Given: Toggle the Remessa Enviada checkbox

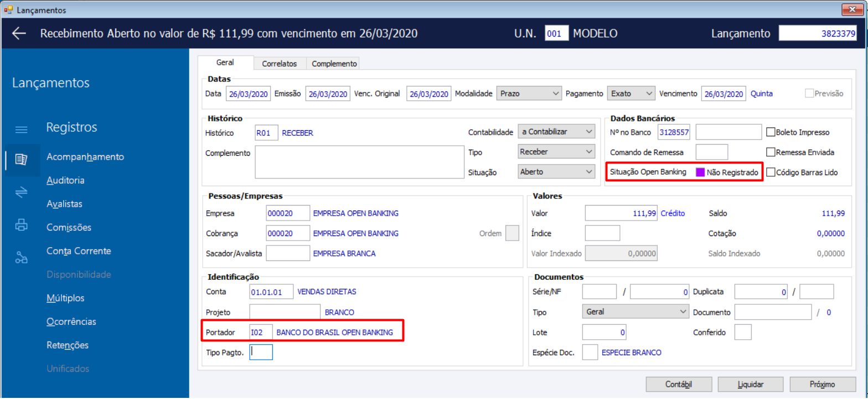Looking at the screenshot, I should [x=770, y=152].
